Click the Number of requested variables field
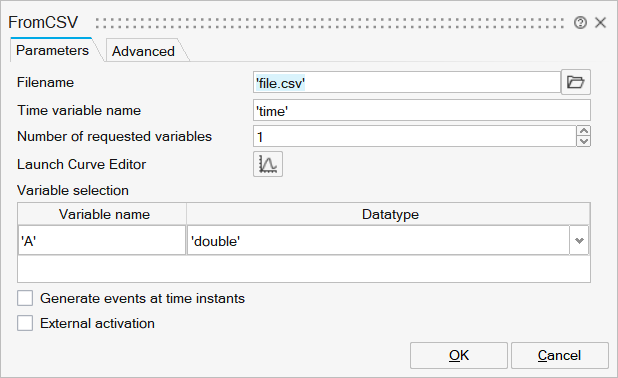 pos(415,136)
